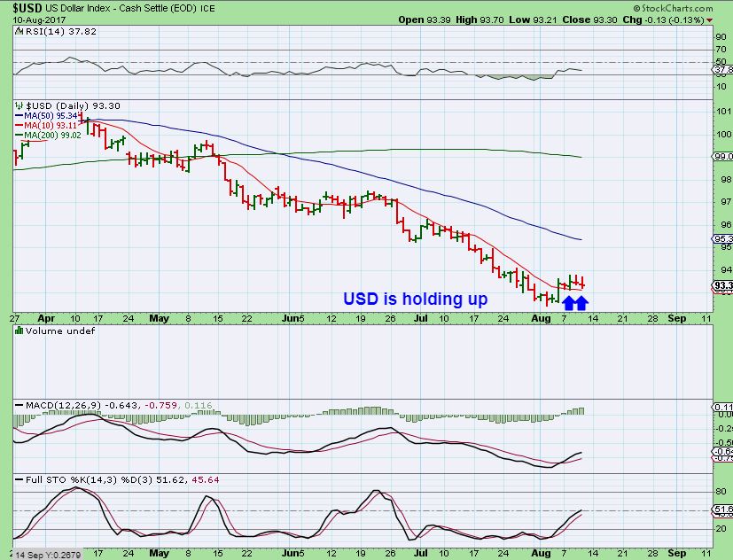Click the right blue up arrow annotation

point(582,303)
